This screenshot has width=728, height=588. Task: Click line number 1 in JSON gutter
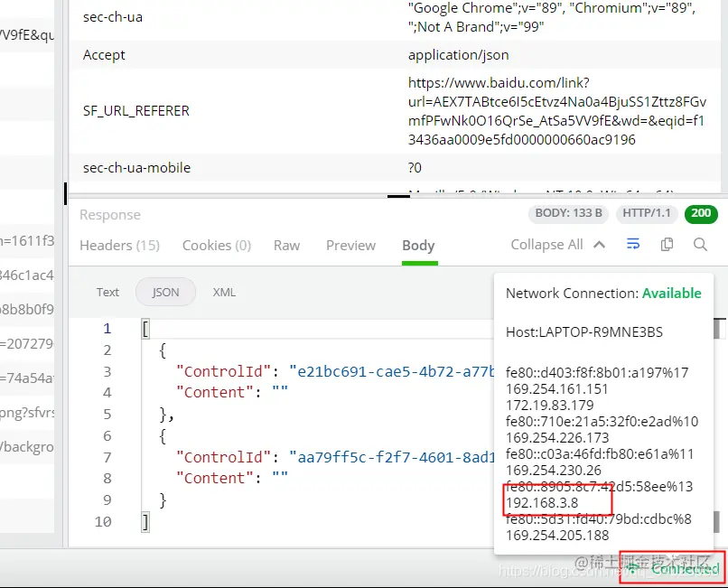coord(107,329)
